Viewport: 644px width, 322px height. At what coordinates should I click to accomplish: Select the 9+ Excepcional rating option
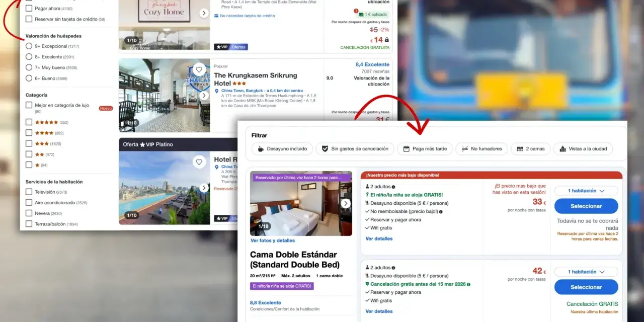29,46
